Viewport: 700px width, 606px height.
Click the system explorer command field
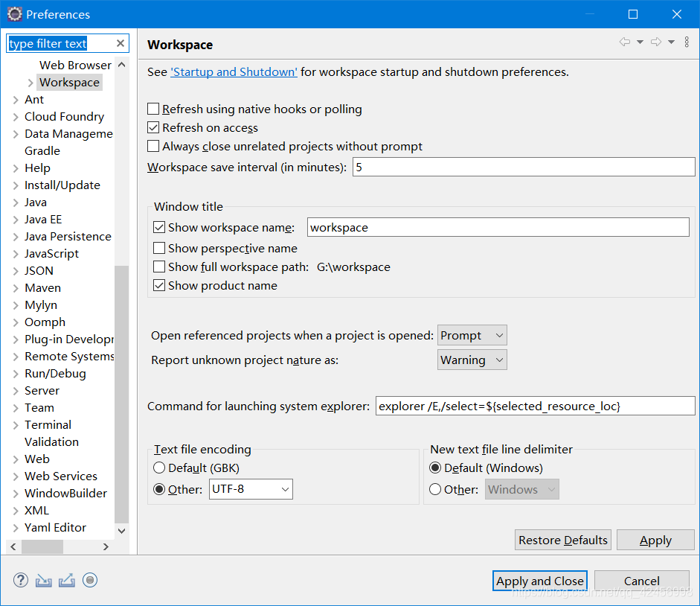click(536, 406)
